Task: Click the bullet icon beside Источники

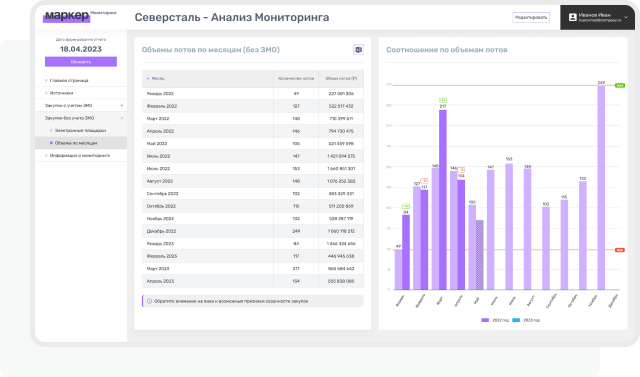Action: pyautogui.click(x=46, y=93)
